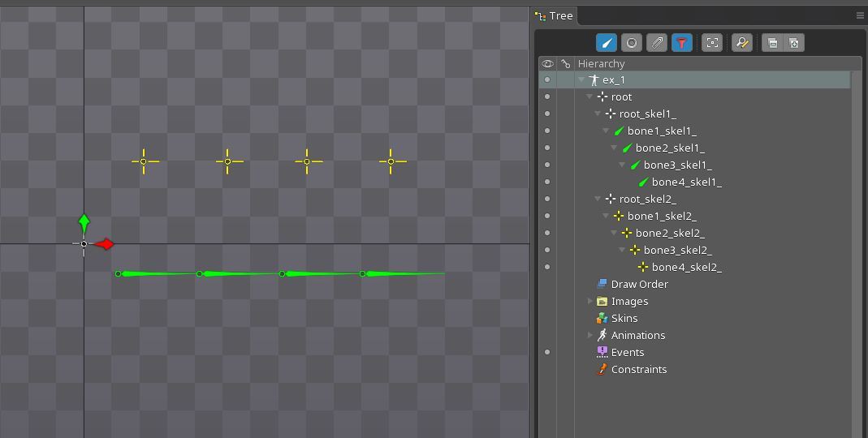
Task: Collapse the bone3_skel1_ node
Action: click(x=622, y=165)
